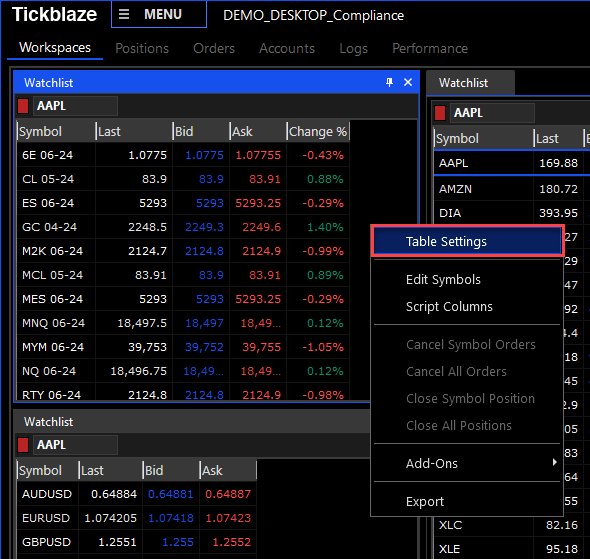This screenshot has height=559, width=590.
Task: Click Close Symbol Position menu entry
Action: point(467,399)
